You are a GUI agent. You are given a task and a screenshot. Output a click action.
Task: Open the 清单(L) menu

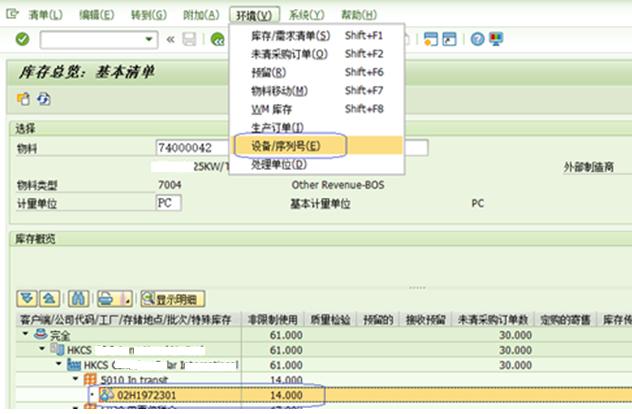pos(46,15)
